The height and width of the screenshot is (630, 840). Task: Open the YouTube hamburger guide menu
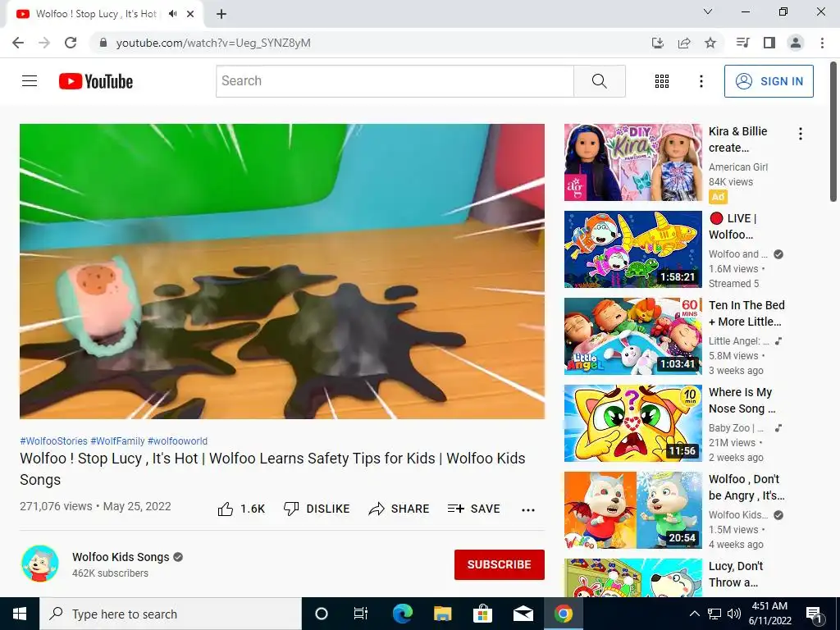[x=30, y=81]
